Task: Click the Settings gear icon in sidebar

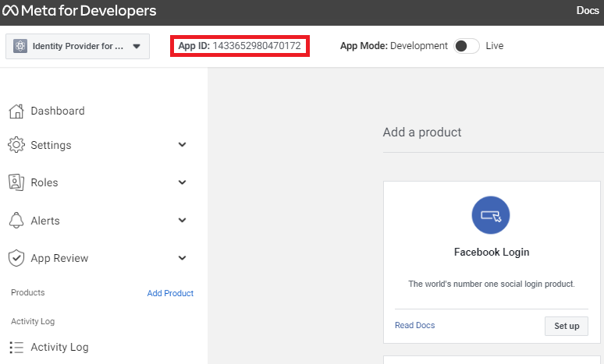Action: coord(16,145)
